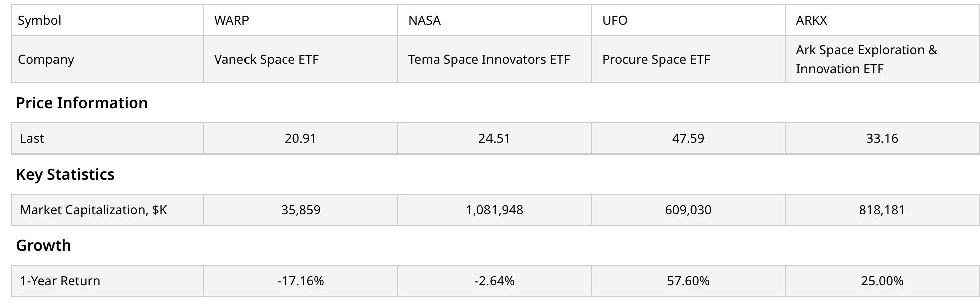Screen dimensions: 980x308
Task: Click the Price Information section heading
Action: pos(82,103)
